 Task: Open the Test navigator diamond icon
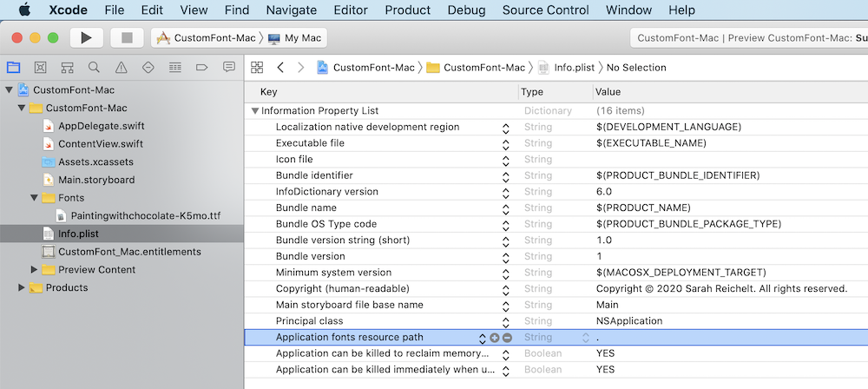point(148,68)
